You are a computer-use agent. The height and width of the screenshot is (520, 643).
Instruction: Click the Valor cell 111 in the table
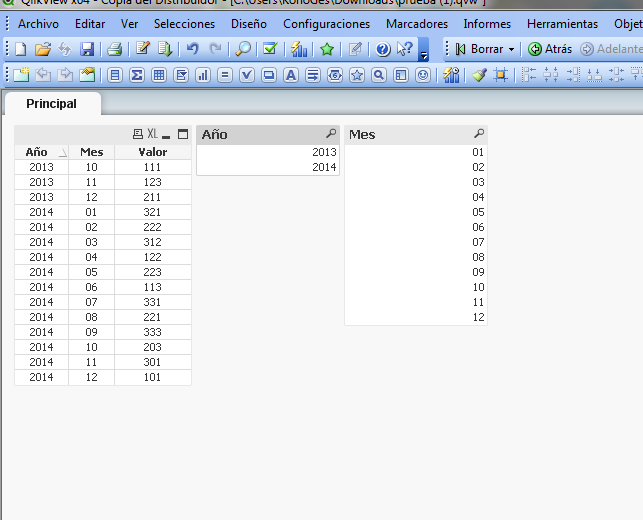(153, 167)
